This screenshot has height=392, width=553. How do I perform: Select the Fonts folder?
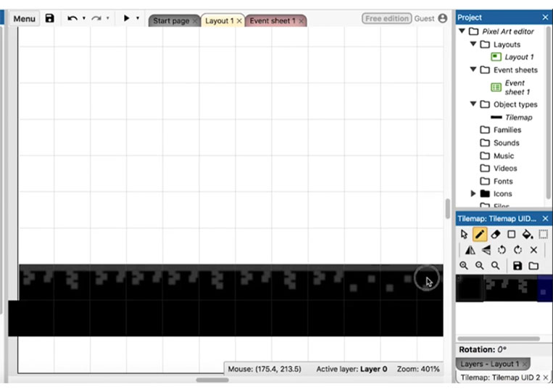coord(503,181)
